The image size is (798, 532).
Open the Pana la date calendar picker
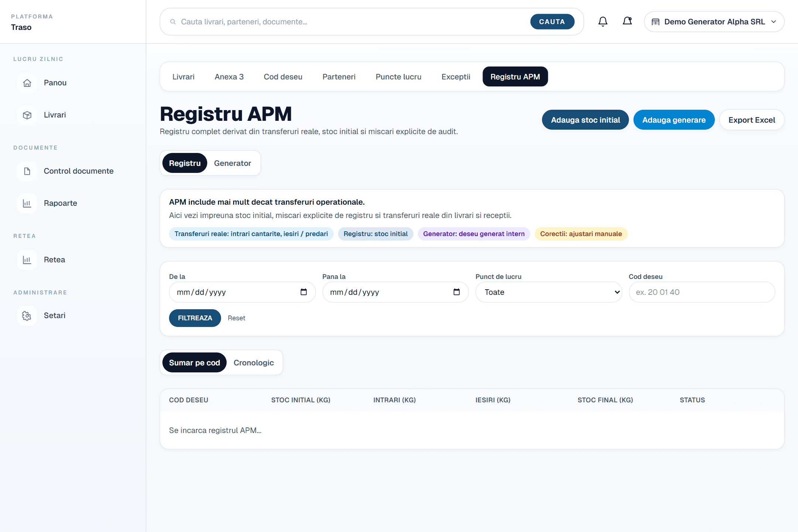457,292
